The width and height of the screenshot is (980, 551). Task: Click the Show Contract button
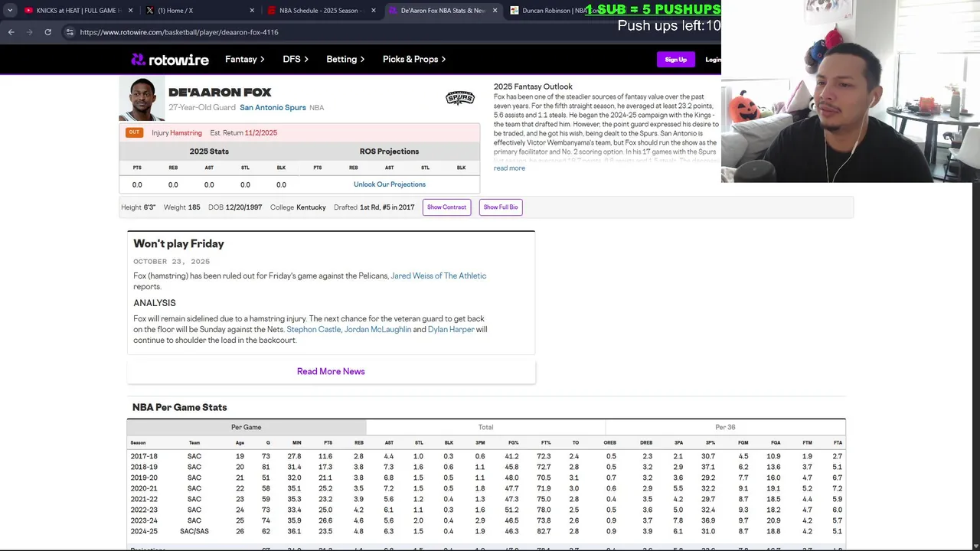click(x=446, y=207)
